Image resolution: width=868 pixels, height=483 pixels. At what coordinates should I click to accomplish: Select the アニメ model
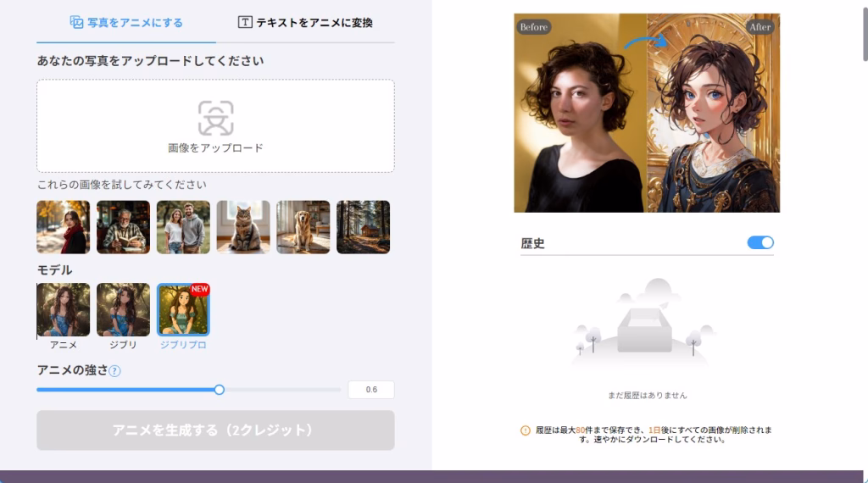coord(64,310)
